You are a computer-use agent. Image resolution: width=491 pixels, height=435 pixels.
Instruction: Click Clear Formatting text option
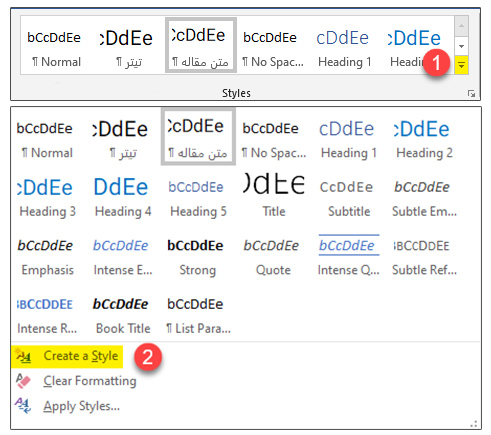[x=90, y=381]
